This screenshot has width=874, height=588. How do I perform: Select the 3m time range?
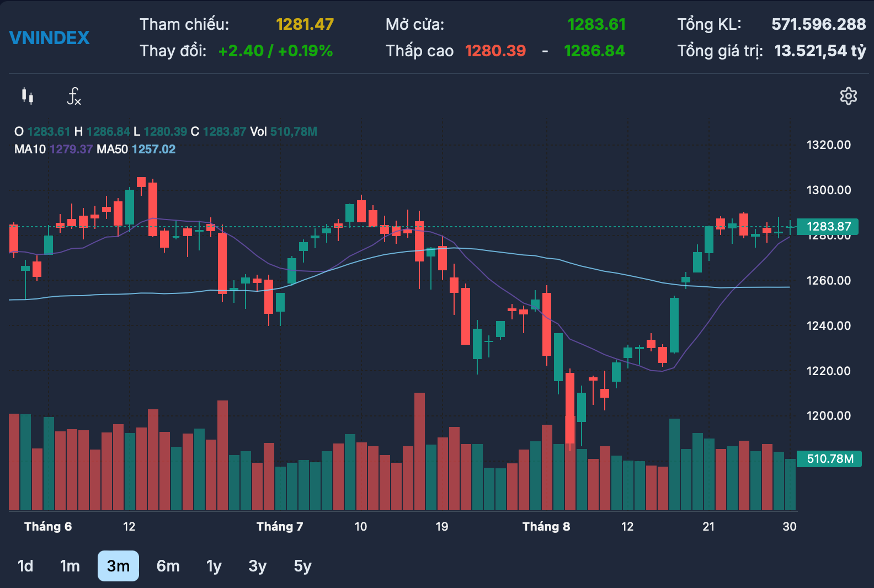pyautogui.click(x=118, y=566)
